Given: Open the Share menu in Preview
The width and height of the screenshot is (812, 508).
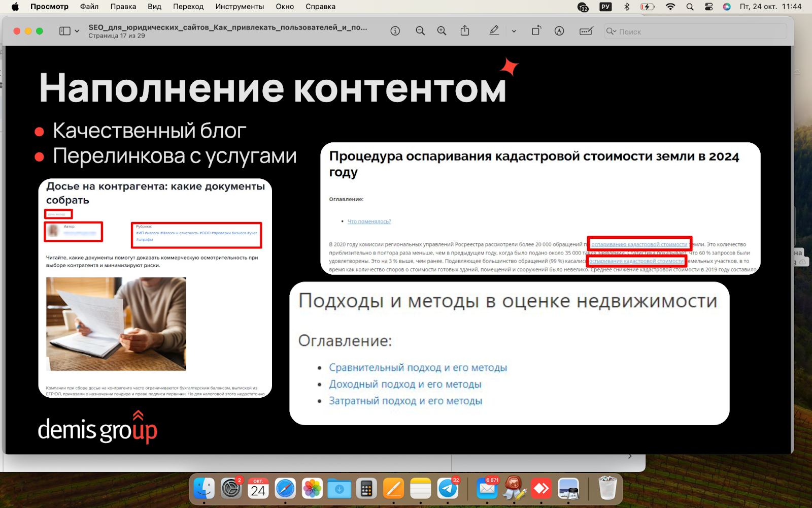Looking at the screenshot, I should coord(465,30).
